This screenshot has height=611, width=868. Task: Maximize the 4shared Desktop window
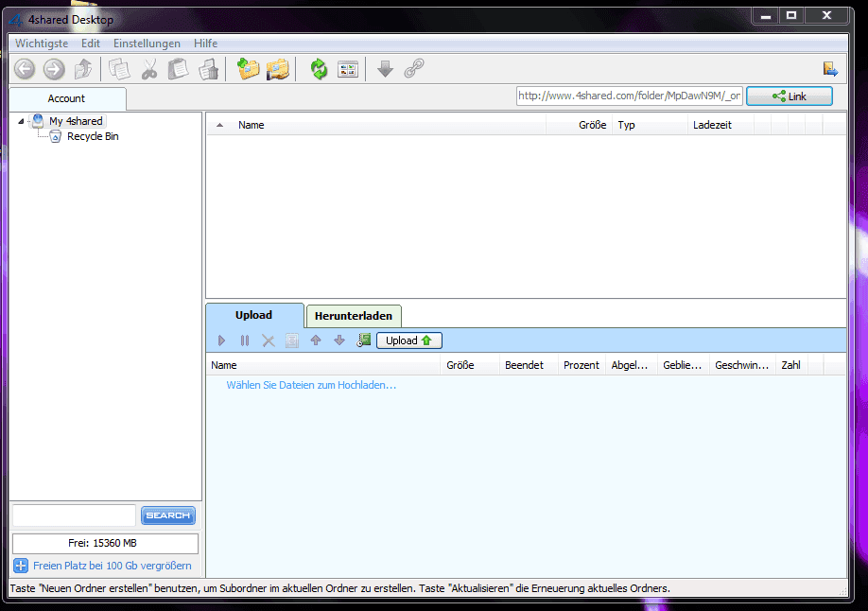[792, 15]
